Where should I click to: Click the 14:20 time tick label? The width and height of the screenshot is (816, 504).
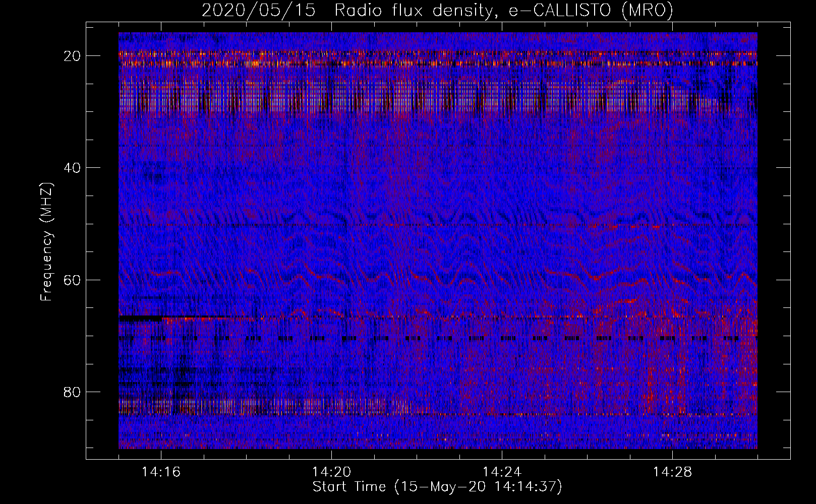[x=331, y=472]
